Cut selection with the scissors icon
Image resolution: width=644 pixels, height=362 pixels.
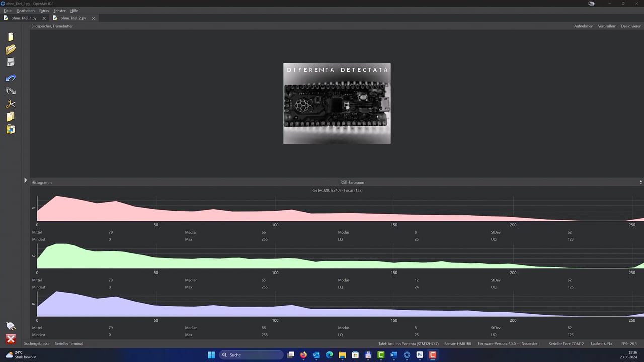(11, 104)
